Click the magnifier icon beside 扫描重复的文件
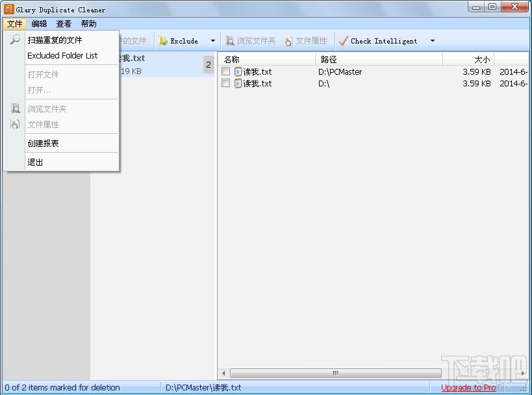This screenshot has width=532, height=395. (15, 39)
